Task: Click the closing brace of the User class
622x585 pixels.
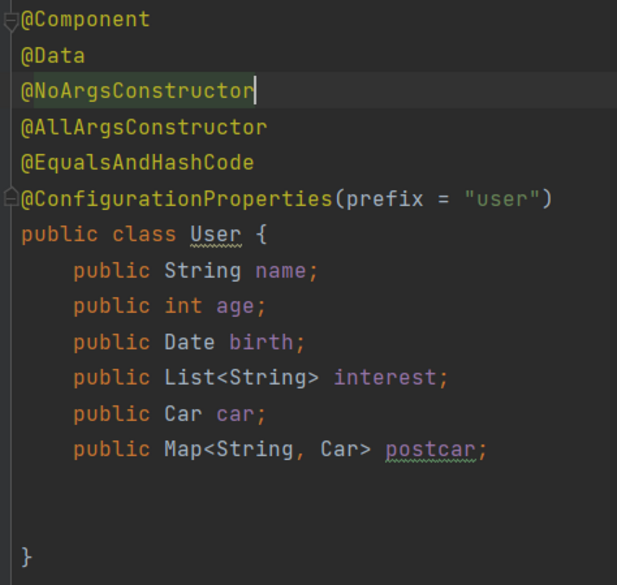Action: (x=27, y=556)
